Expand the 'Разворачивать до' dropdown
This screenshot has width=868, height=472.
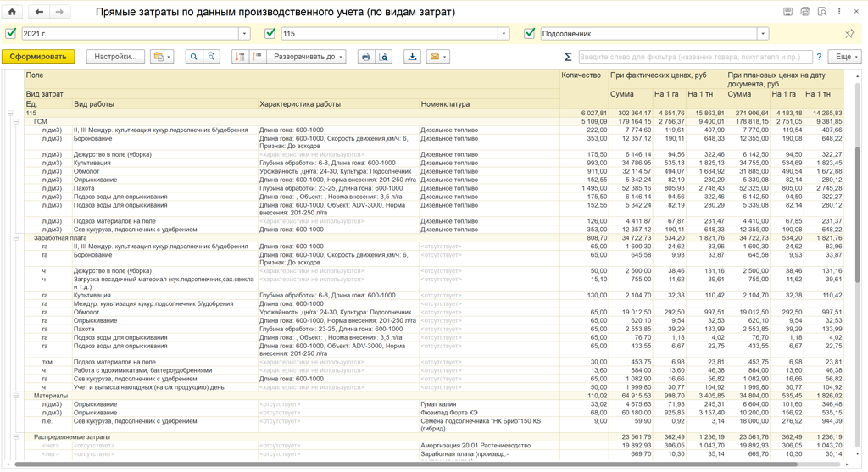tap(307, 57)
